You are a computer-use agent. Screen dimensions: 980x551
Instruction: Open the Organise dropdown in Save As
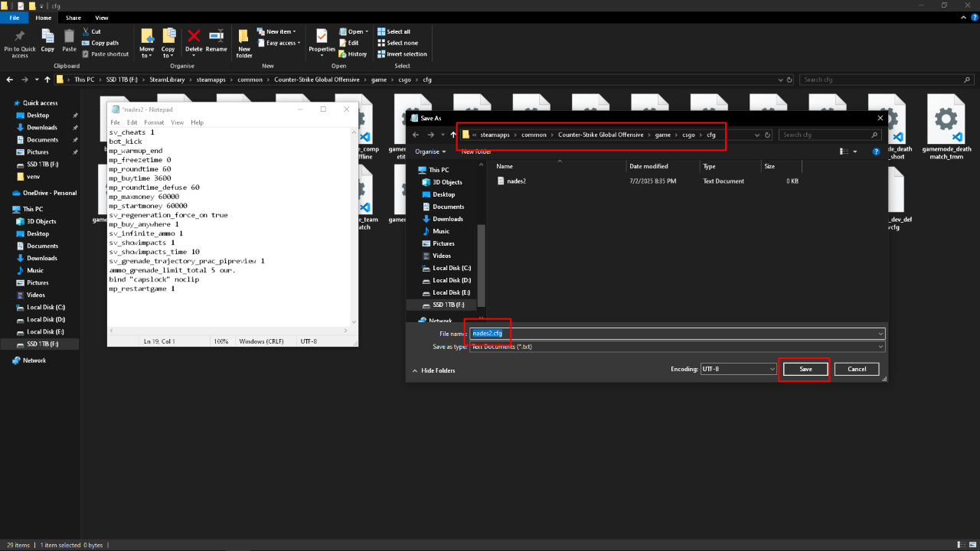[430, 152]
